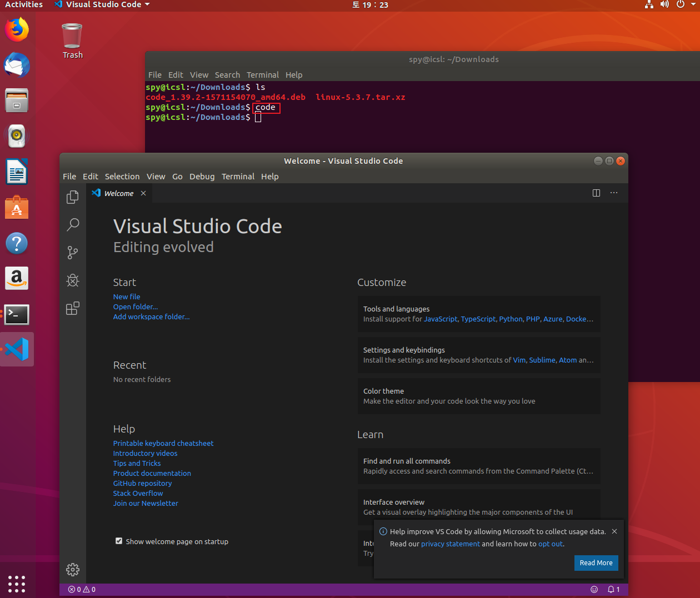The width and height of the screenshot is (700, 598).
Task: Click the Open folder... link
Action: [136, 307]
